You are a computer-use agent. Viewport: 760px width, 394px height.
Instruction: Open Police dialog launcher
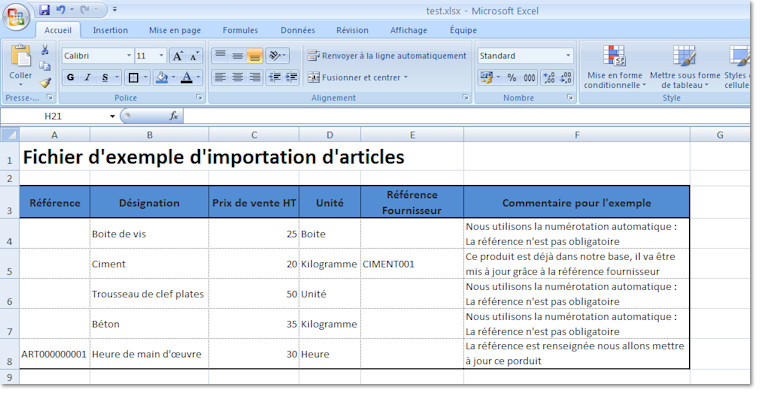(x=199, y=97)
